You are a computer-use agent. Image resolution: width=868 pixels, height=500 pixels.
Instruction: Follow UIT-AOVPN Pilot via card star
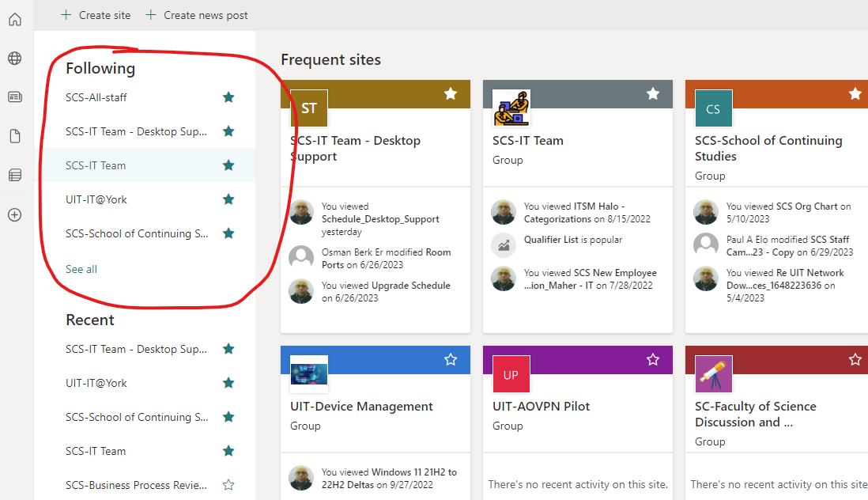pos(653,359)
